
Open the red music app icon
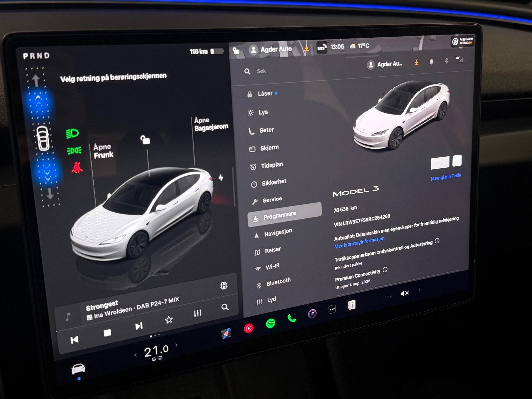[249, 329]
